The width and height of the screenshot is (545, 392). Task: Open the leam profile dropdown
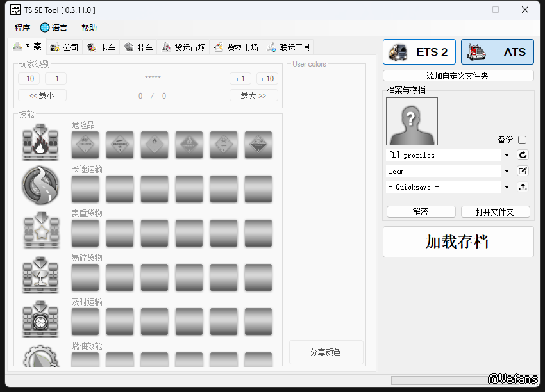[x=449, y=171]
